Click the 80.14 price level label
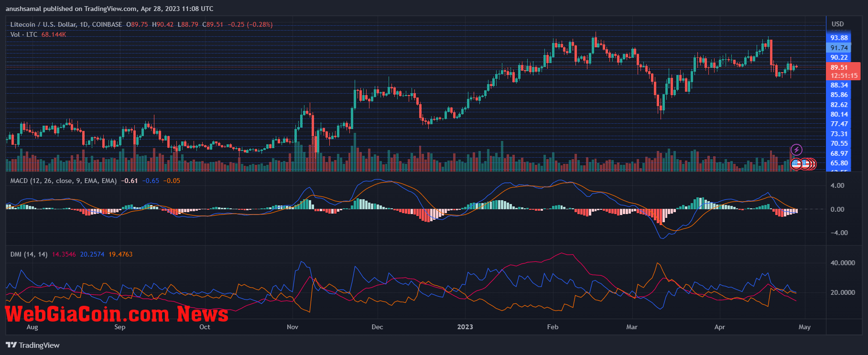The height and width of the screenshot is (355, 868). [839, 114]
